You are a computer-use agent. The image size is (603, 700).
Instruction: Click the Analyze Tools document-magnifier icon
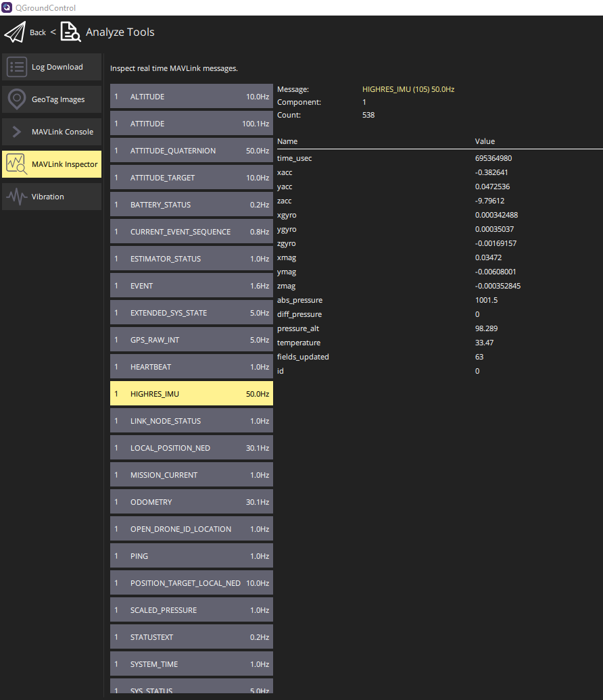[70, 32]
